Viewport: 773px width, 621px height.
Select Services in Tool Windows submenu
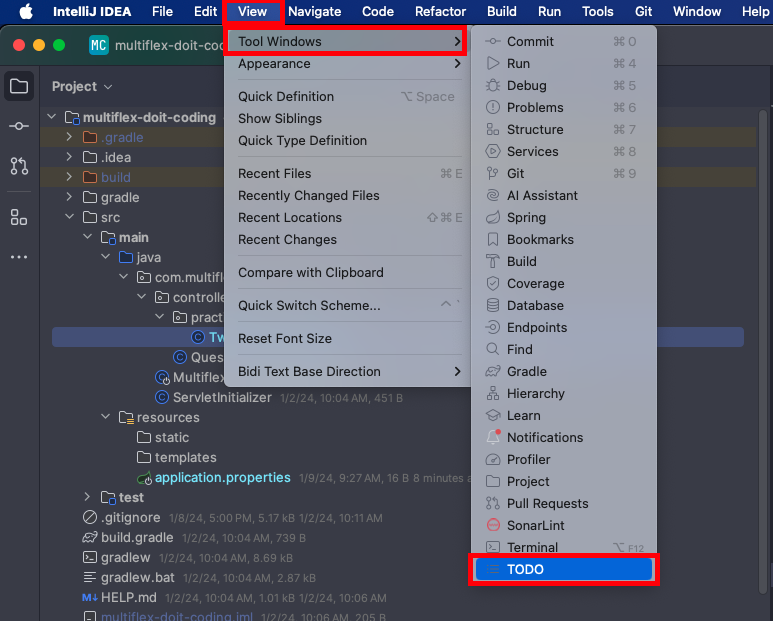coord(563,151)
